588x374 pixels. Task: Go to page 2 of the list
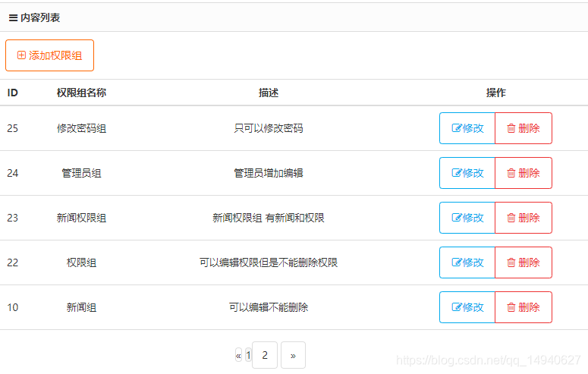pyautogui.click(x=265, y=355)
